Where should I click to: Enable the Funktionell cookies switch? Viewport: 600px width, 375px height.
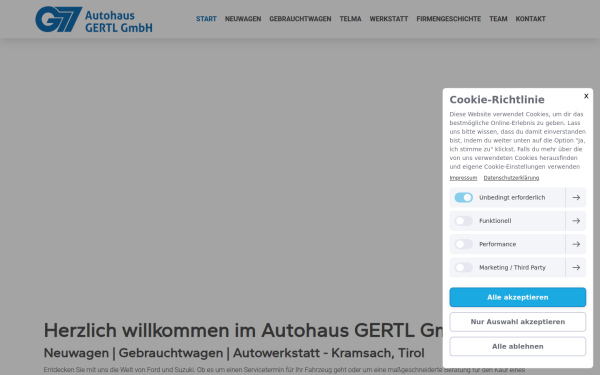(463, 221)
